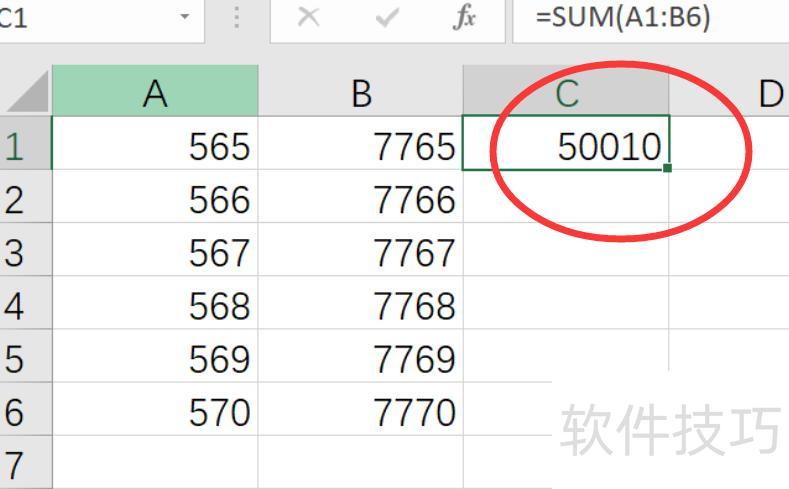The height and width of the screenshot is (489, 789).
Task: Expand the Name Box dropdown arrow
Action: click(x=185, y=17)
